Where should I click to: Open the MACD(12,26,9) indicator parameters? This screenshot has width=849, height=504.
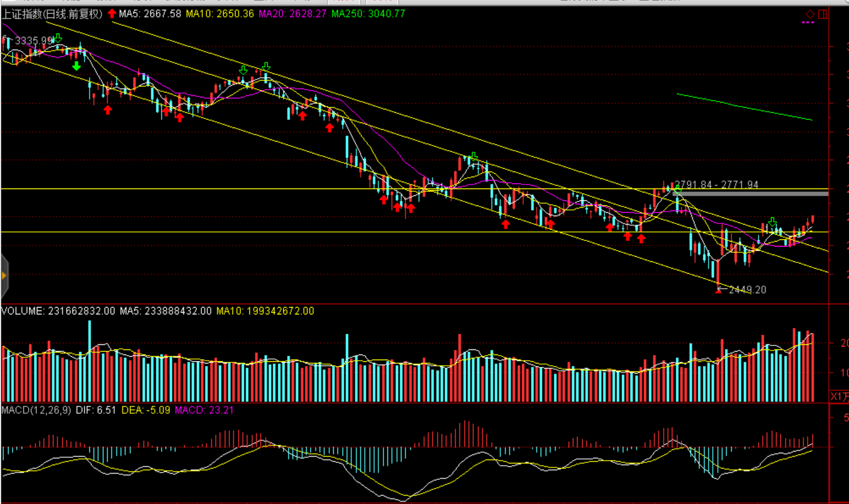(x=36, y=410)
